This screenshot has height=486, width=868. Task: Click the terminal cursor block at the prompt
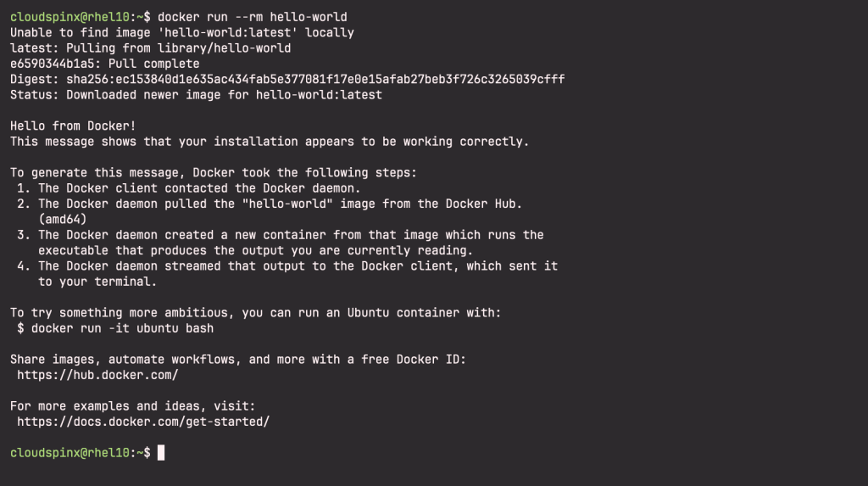coord(161,453)
